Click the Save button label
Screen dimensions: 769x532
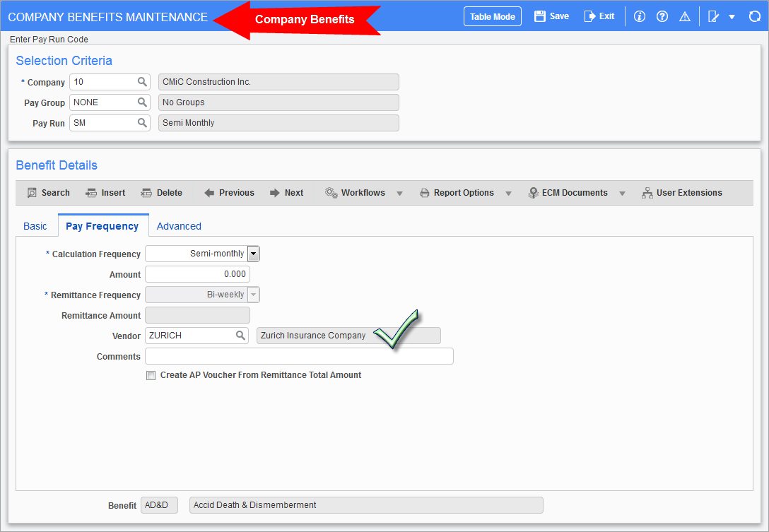(x=559, y=16)
